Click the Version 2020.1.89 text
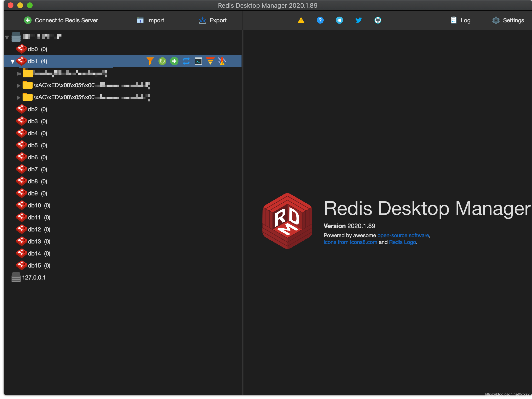 pyautogui.click(x=349, y=226)
